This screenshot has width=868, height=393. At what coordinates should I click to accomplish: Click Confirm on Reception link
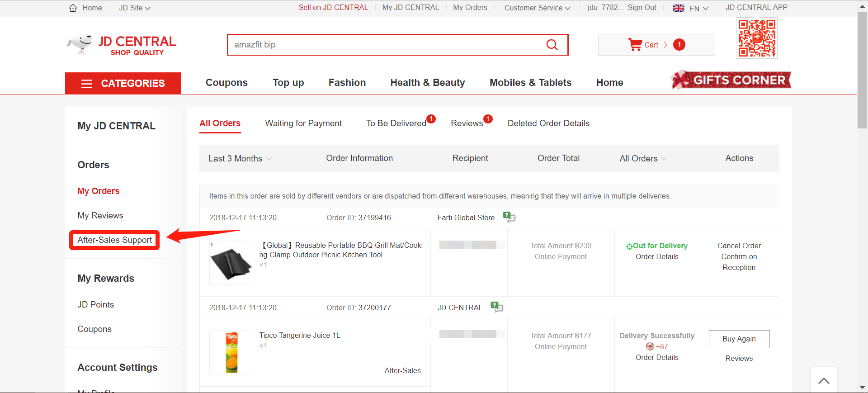[739, 262]
